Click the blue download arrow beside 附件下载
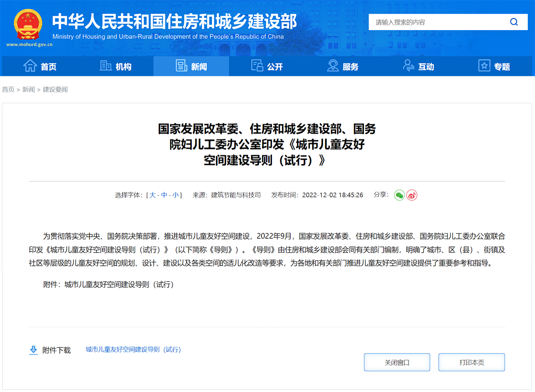Screen dimensions: 535x392 33,350
